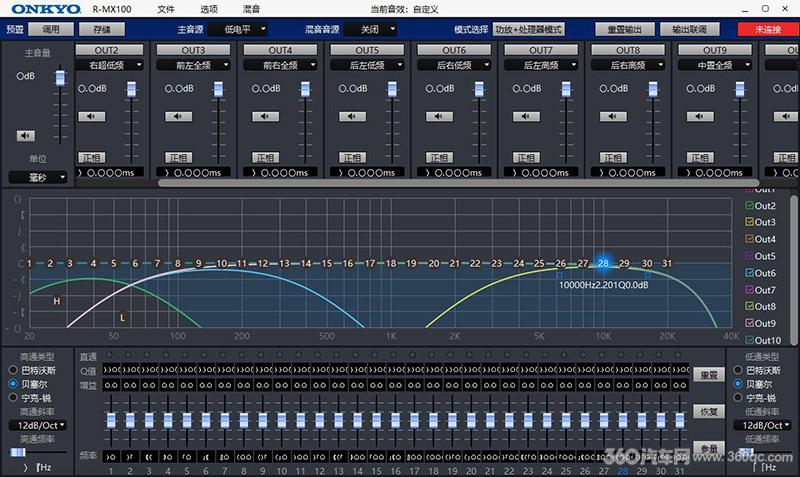
Task: Select the OUT4 channel header
Action: pyautogui.click(x=280, y=50)
